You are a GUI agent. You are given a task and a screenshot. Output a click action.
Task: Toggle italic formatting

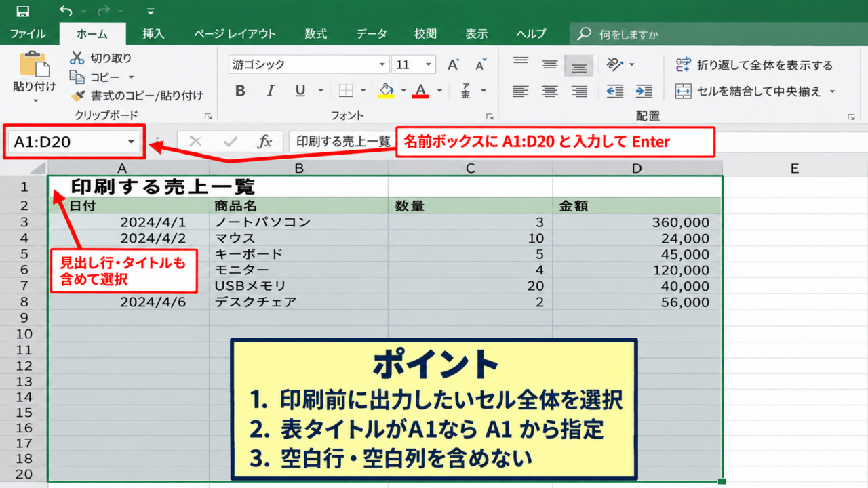point(271,91)
